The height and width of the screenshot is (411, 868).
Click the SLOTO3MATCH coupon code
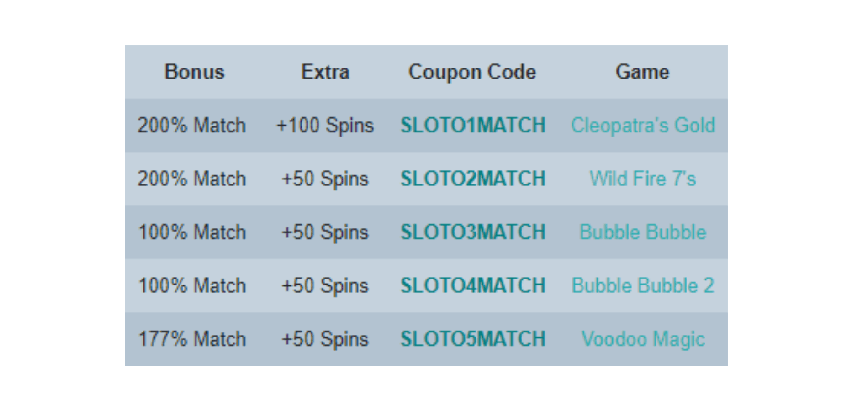point(473,232)
